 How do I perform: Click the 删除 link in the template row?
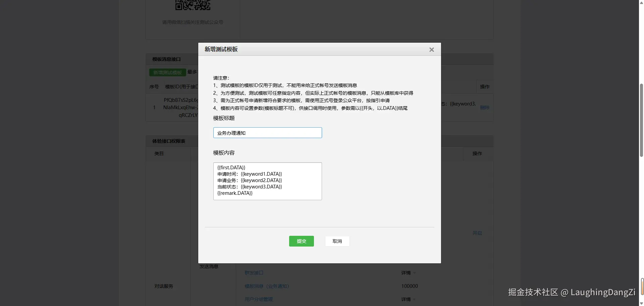tap(485, 107)
